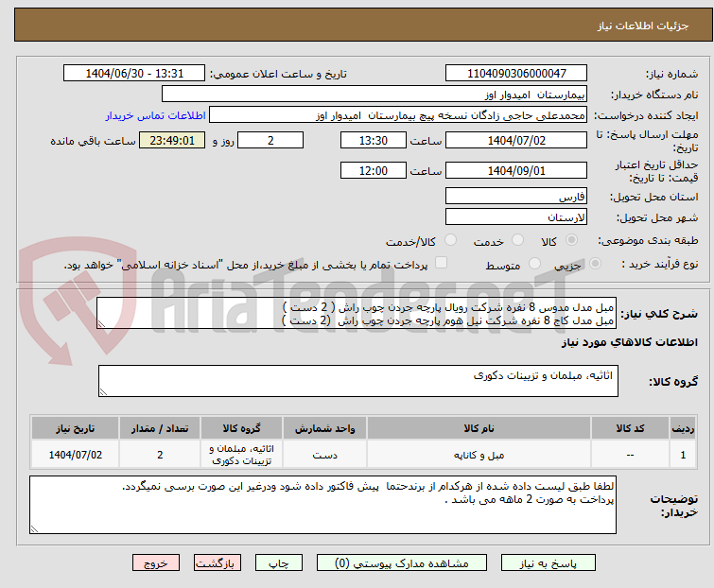The image size is (714, 588).
Task: Click the resize handle of goods group box
Action: click(103, 392)
